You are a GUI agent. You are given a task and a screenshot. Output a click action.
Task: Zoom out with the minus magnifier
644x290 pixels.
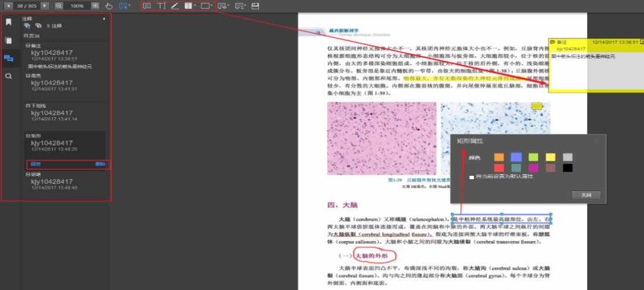click(x=59, y=6)
